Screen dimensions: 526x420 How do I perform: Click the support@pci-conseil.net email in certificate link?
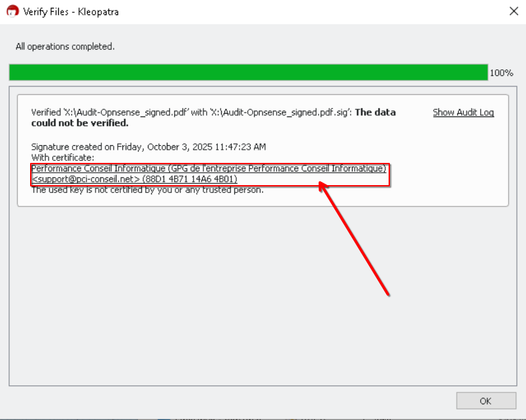point(86,179)
